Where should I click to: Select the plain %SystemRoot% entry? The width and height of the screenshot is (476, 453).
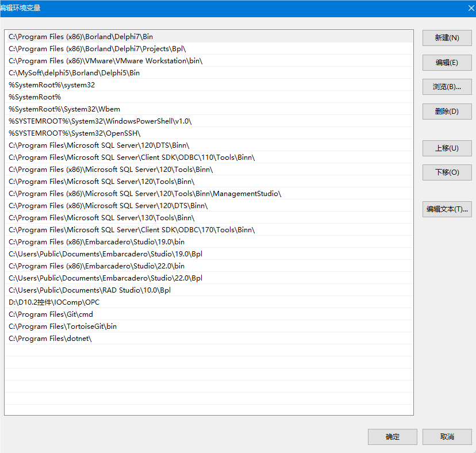pos(209,97)
